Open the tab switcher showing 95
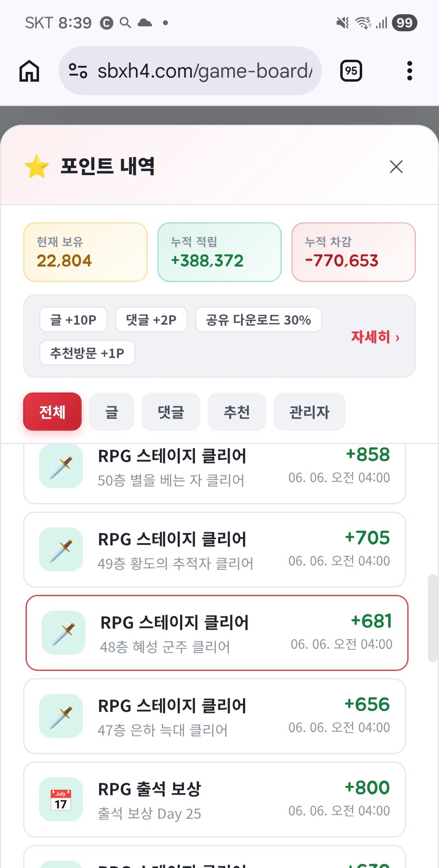Image resolution: width=439 pixels, height=868 pixels. click(351, 71)
